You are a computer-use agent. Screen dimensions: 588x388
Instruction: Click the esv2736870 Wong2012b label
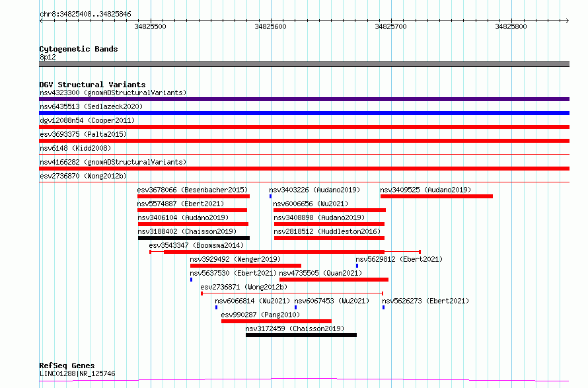(83, 176)
